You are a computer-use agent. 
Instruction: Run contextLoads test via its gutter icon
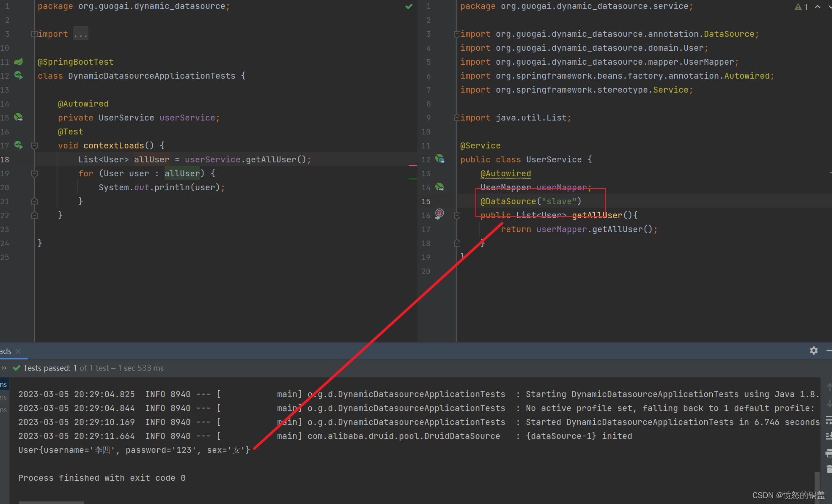18,145
